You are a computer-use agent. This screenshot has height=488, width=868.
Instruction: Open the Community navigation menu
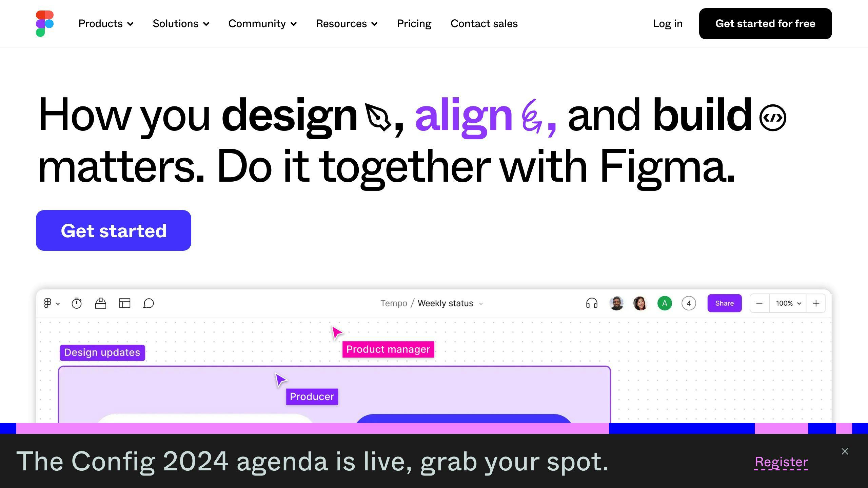(x=262, y=24)
